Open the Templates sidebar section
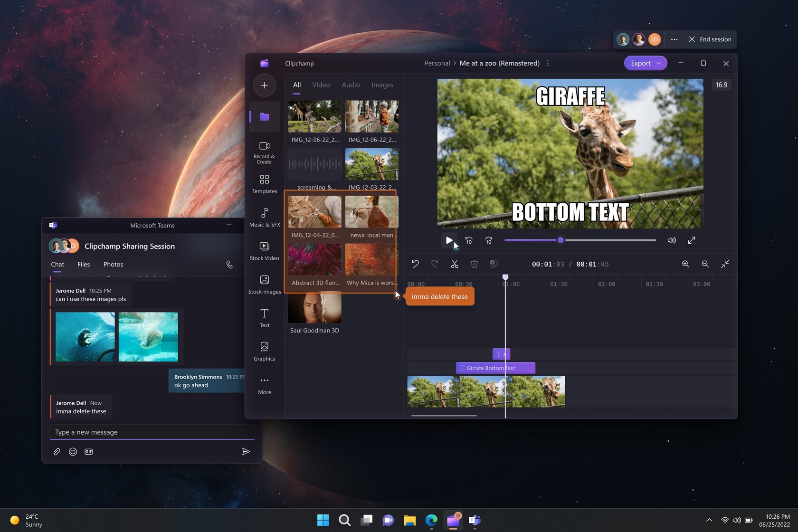The image size is (798, 532). coord(265,184)
